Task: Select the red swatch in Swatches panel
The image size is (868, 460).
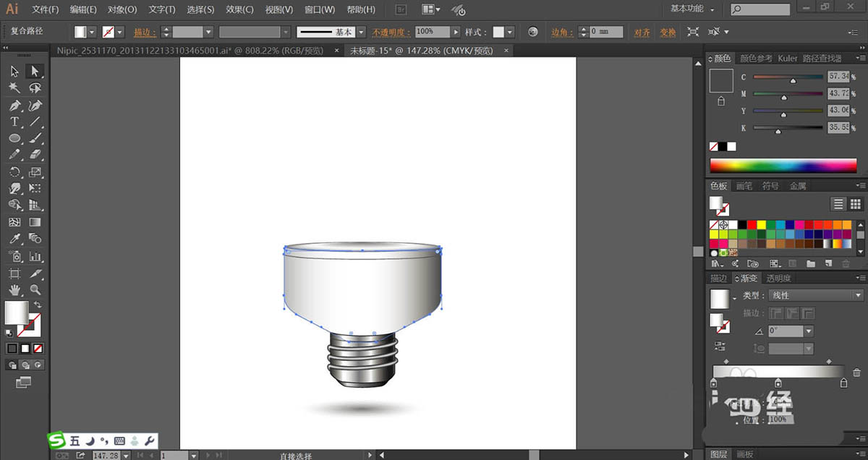Action: [x=752, y=225]
